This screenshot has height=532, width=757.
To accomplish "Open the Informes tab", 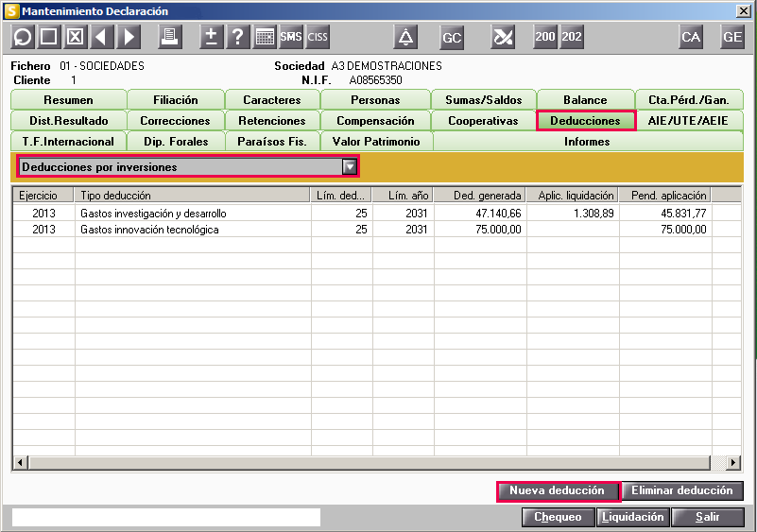I will point(588,142).
